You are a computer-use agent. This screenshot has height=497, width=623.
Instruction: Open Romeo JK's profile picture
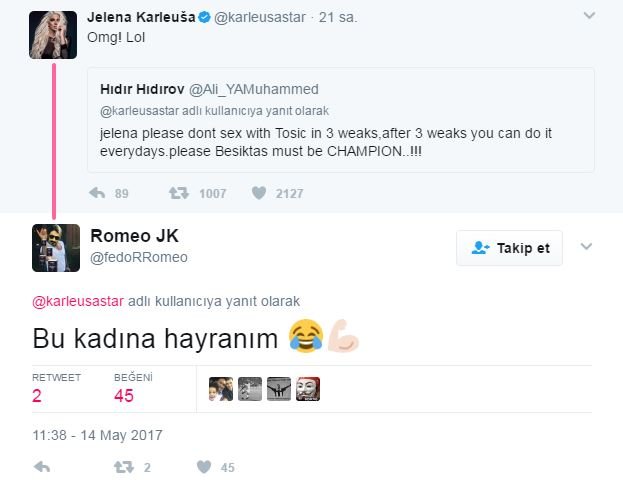(56, 248)
